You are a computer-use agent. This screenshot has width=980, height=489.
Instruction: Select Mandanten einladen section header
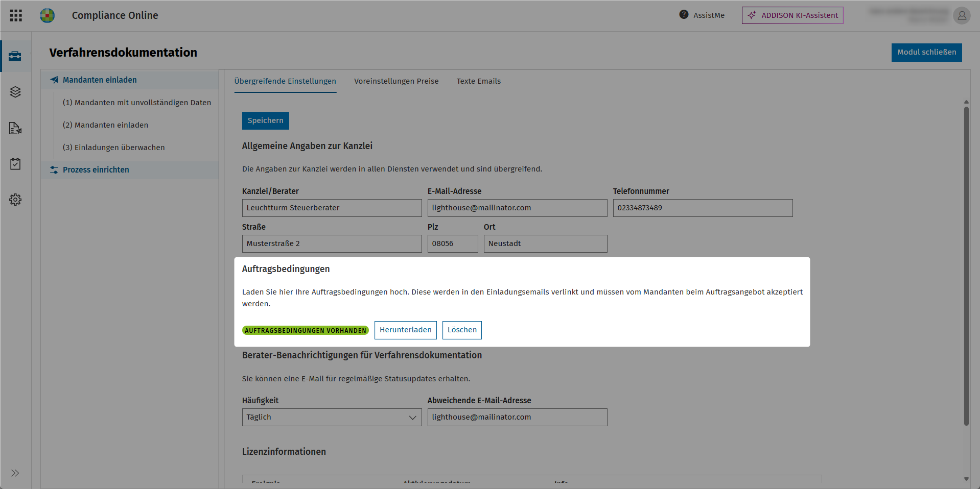[x=130, y=80]
